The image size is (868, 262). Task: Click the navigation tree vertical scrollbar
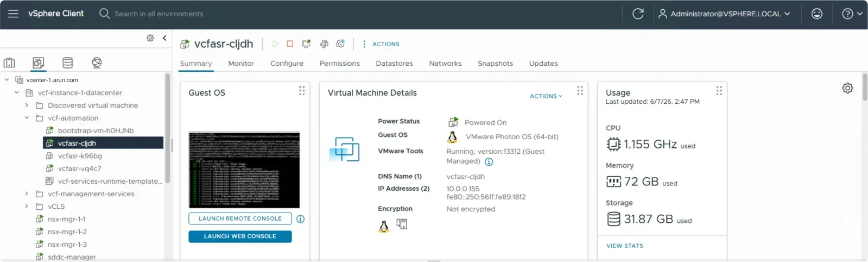click(x=167, y=128)
